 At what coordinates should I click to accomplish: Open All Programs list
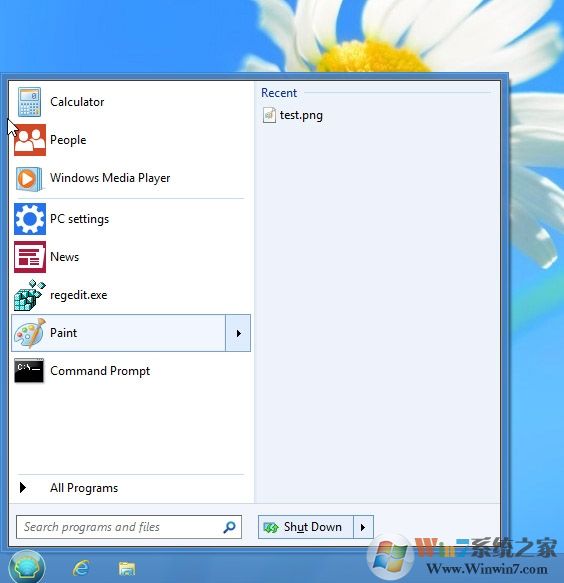pyautogui.click(x=84, y=488)
